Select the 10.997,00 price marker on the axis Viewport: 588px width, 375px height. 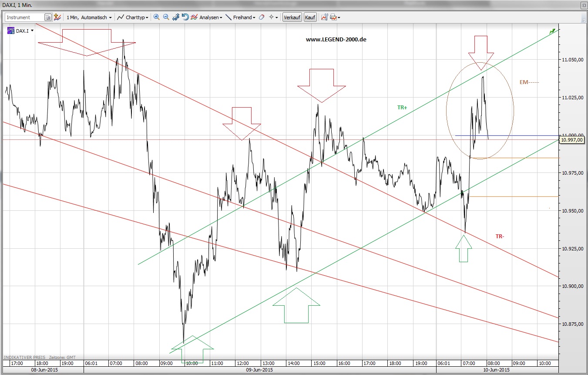pyautogui.click(x=572, y=140)
